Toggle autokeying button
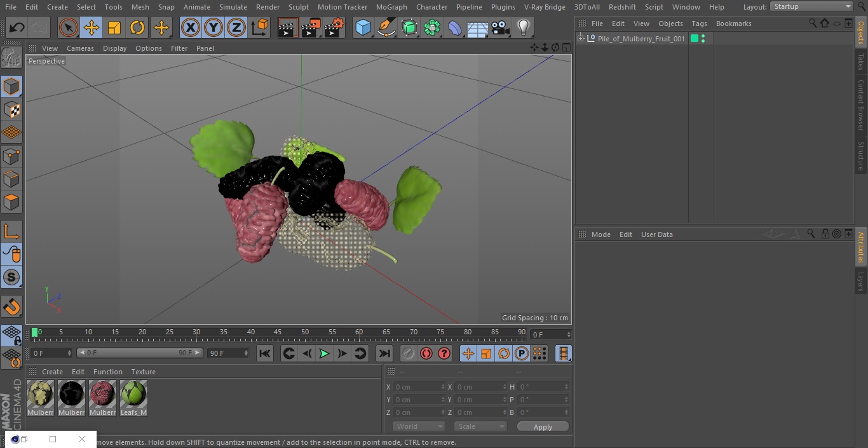Screen dimensions: 868x448 426,354
